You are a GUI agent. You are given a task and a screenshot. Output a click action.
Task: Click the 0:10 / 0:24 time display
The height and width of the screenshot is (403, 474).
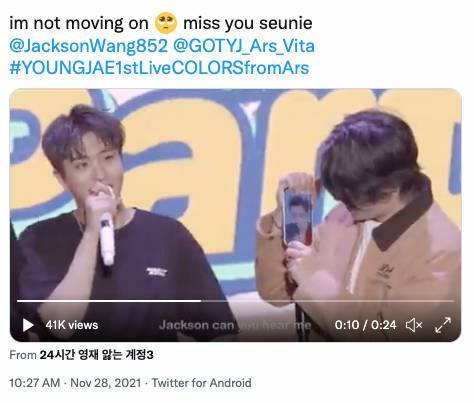pos(365,325)
